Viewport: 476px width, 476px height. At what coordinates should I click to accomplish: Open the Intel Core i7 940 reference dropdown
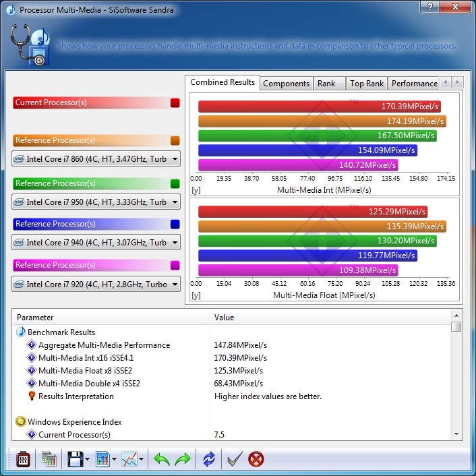click(x=96, y=242)
